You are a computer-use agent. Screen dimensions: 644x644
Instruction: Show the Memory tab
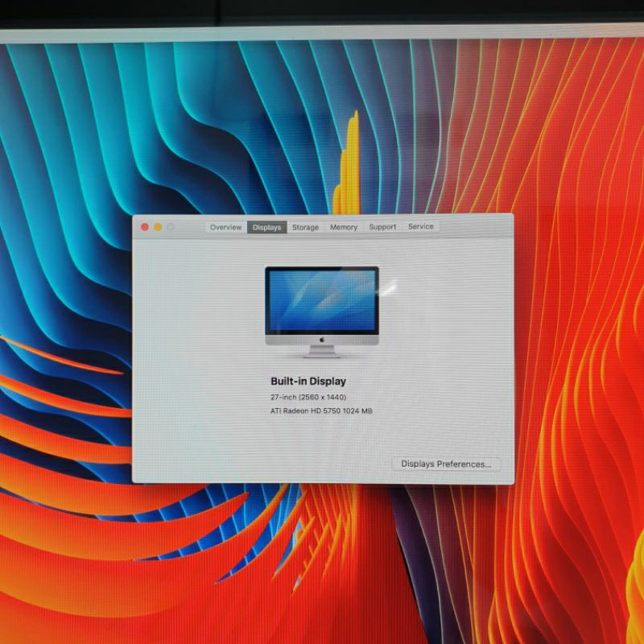pyautogui.click(x=344, y=227)
